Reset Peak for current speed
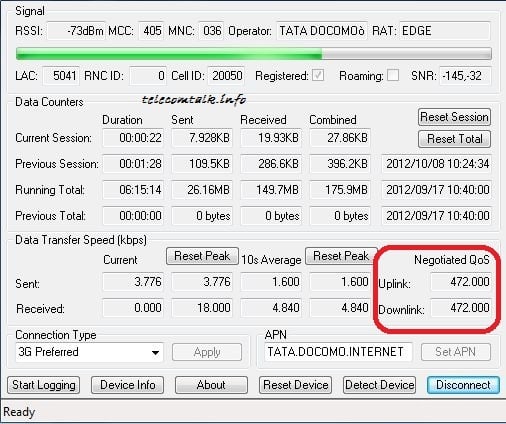The width and height of the screenshot is (506, 424). [x=202, y=256]
